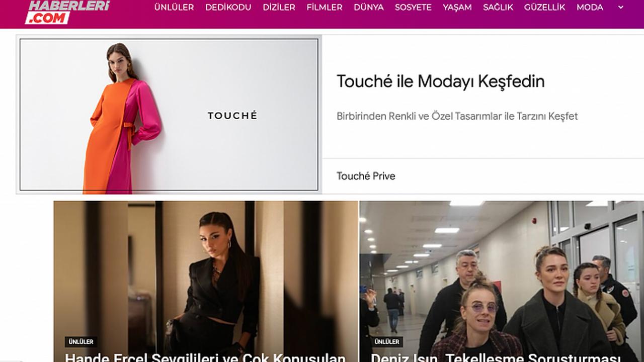Image resolution: width=644 pixels, height=362 pixels.
Task: Click the Haberleri.com site logo
Action: point(67,12)
